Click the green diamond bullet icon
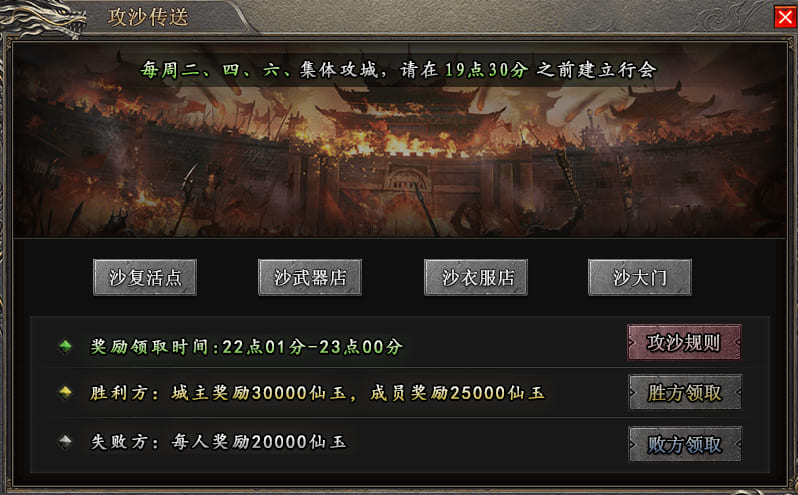 pos(65,346)
